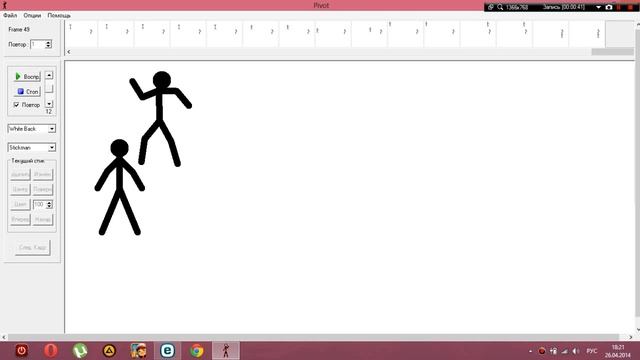
Task: Show hidden tray icons arrow
Action: point(530,351)
